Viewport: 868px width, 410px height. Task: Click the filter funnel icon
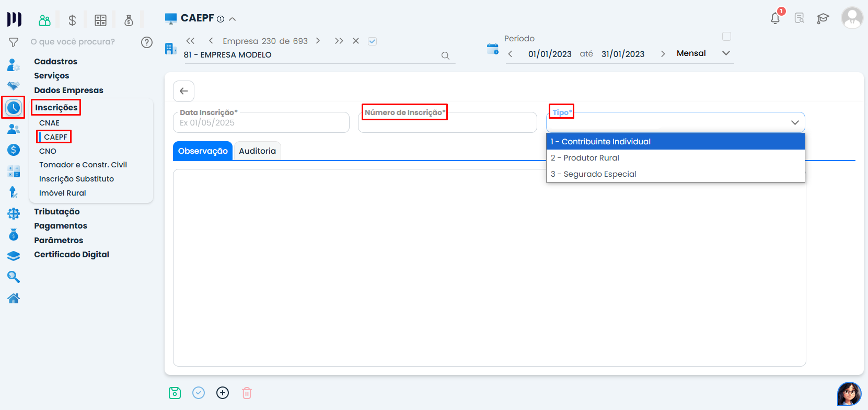tap(14, 42)
